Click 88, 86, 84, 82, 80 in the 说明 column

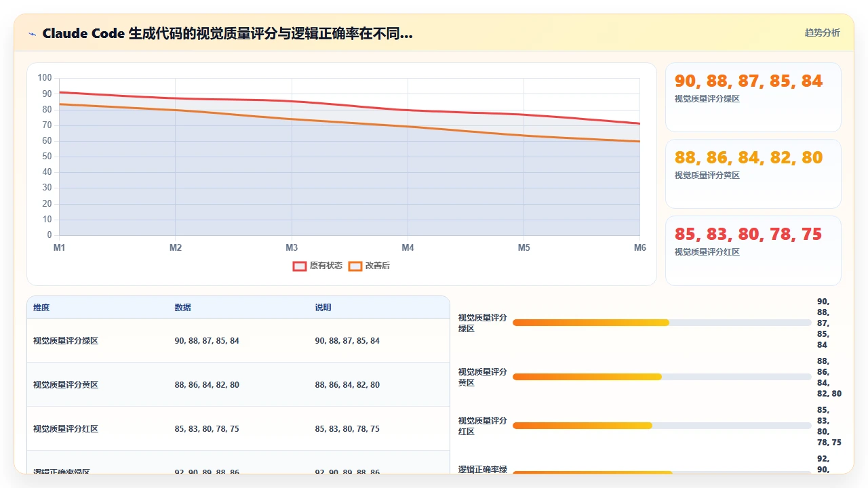pyautogui.click(x=347, y=385)
